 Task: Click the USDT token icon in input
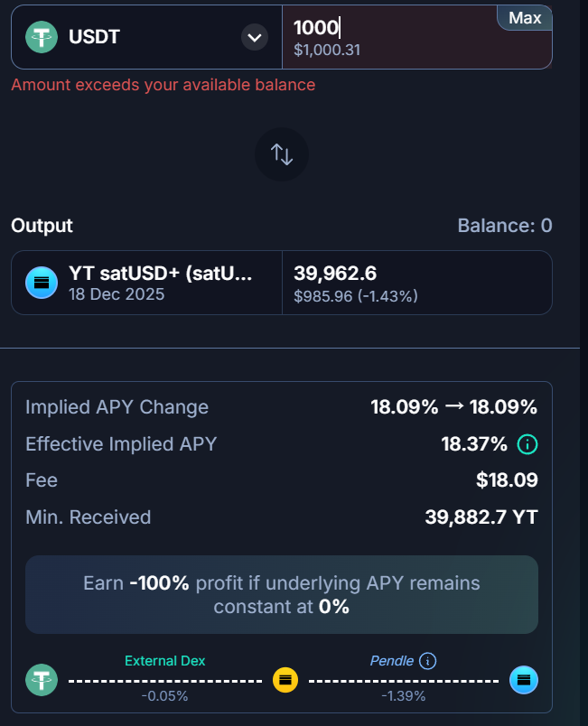pos(41,37)
